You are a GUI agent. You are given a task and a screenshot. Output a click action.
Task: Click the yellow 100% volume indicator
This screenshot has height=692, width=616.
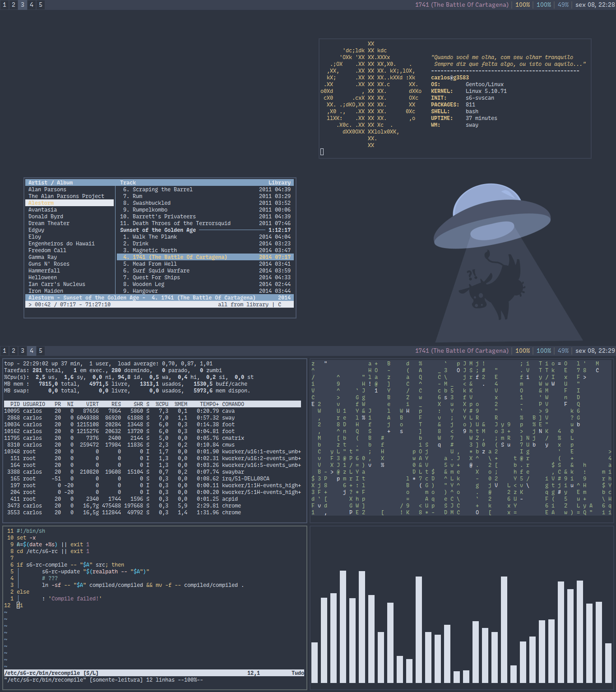coord(522,5)
